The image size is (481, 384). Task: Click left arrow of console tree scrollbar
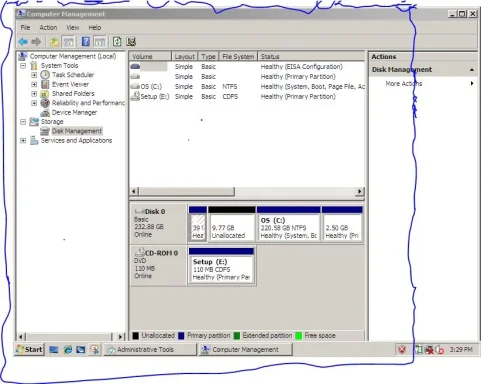pos(21,337)
